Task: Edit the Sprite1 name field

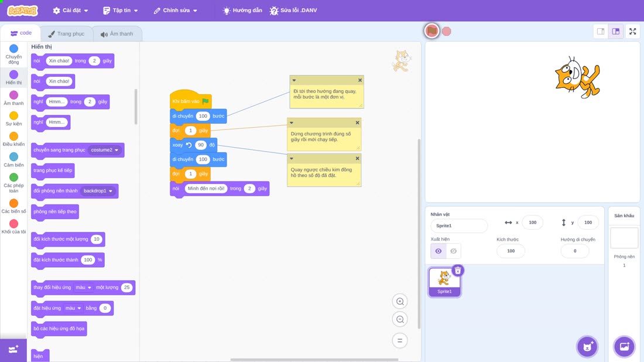Action: [x=459, y=226]
